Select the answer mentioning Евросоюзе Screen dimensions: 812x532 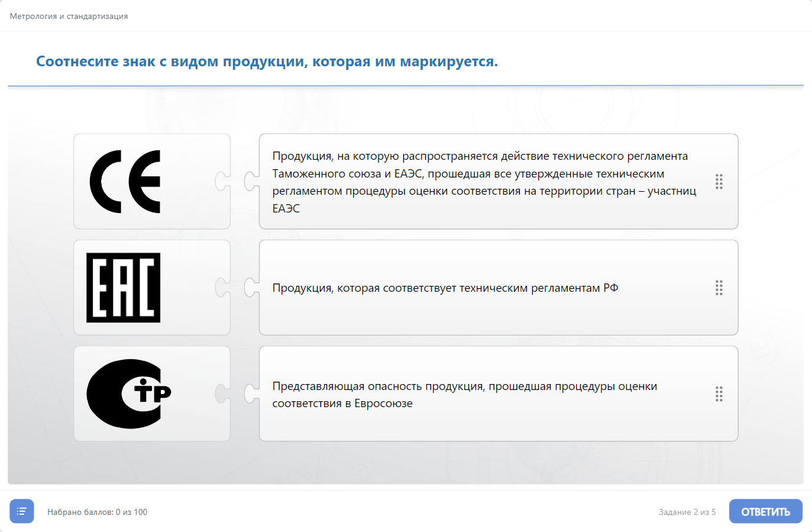(x=464, y=395)
